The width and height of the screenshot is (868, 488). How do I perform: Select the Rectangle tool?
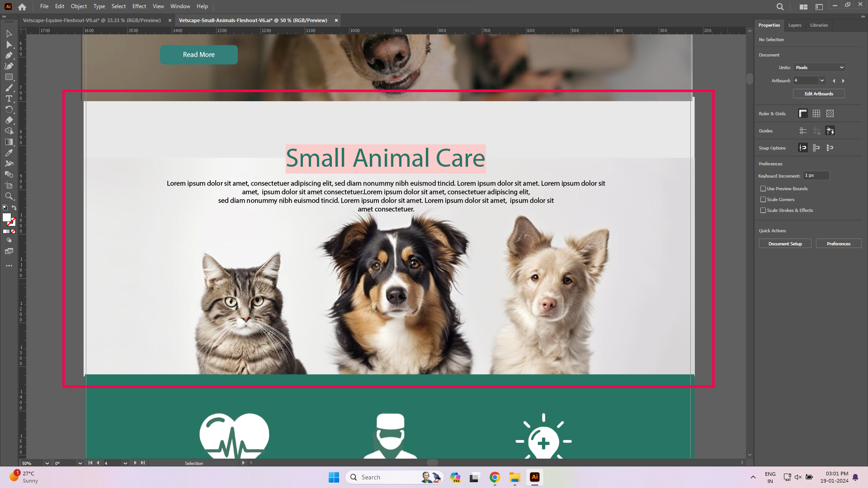tap(9, 77)
